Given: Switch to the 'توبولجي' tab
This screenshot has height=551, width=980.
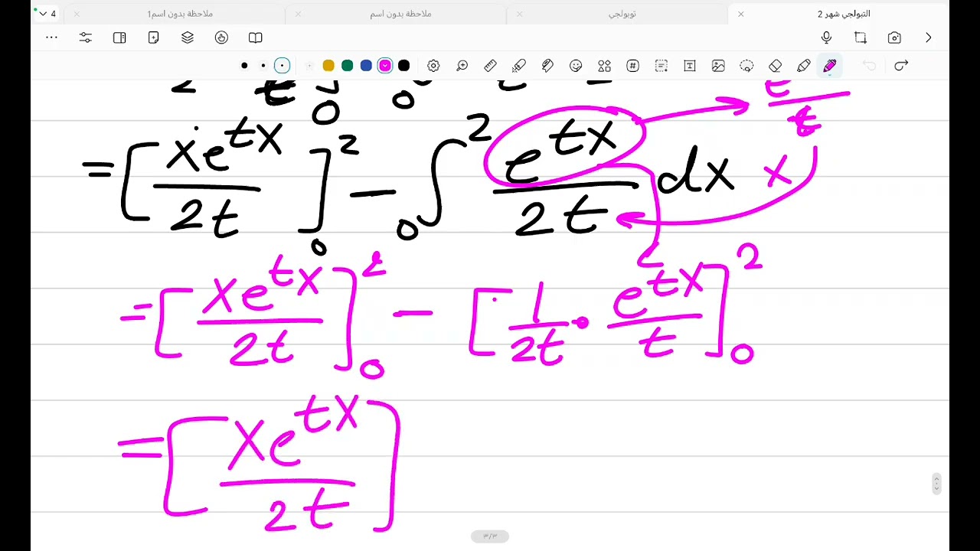Looking at the screenshot, I should pyautogui.click(x=622, y=14).
